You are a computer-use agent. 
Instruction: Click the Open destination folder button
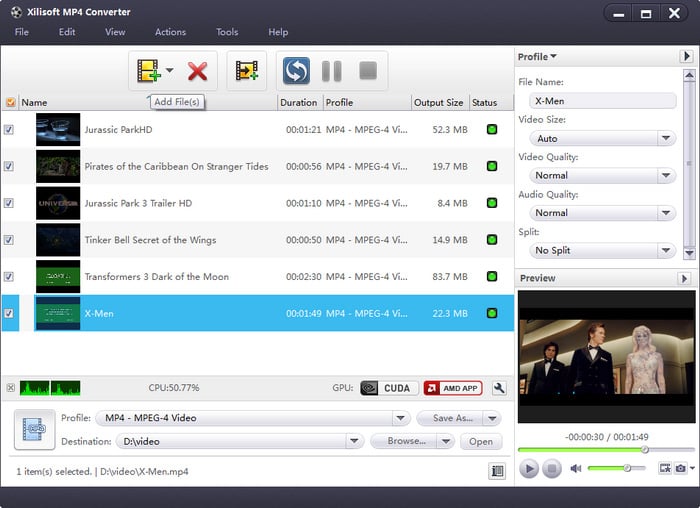coord(481,441)
